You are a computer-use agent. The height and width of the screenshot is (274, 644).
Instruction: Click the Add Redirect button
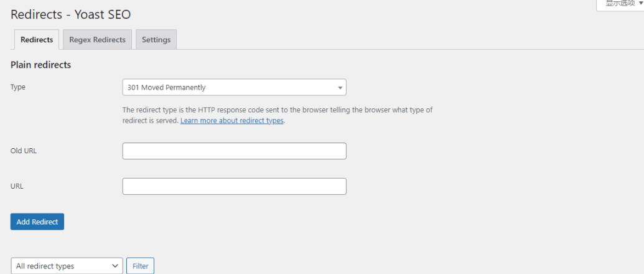coord(37,222)
